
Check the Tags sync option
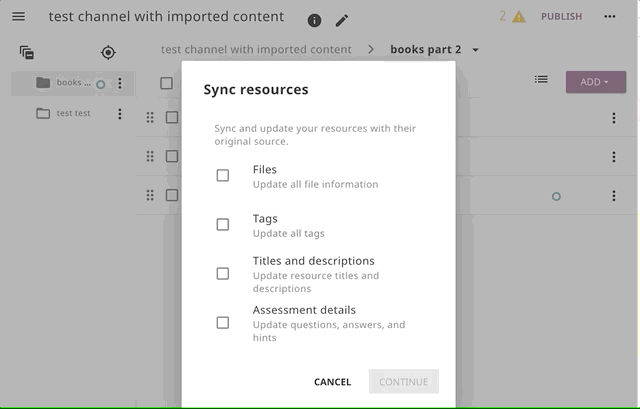click(222, 225)
